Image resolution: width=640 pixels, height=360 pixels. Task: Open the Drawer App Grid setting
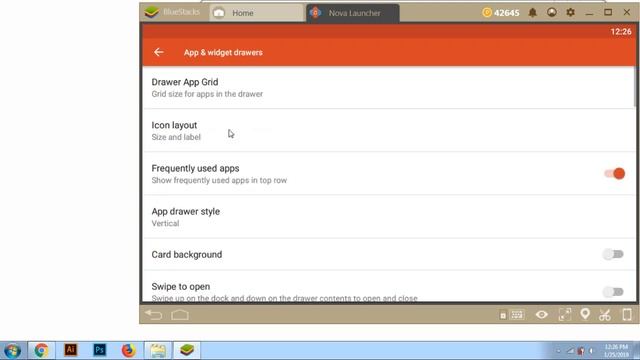click(388, 88)
